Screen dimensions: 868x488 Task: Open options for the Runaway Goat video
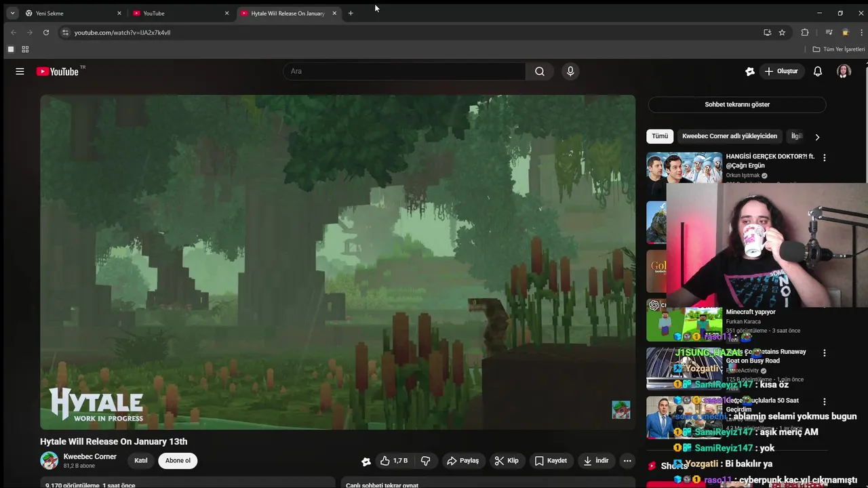tap(825, 353)
